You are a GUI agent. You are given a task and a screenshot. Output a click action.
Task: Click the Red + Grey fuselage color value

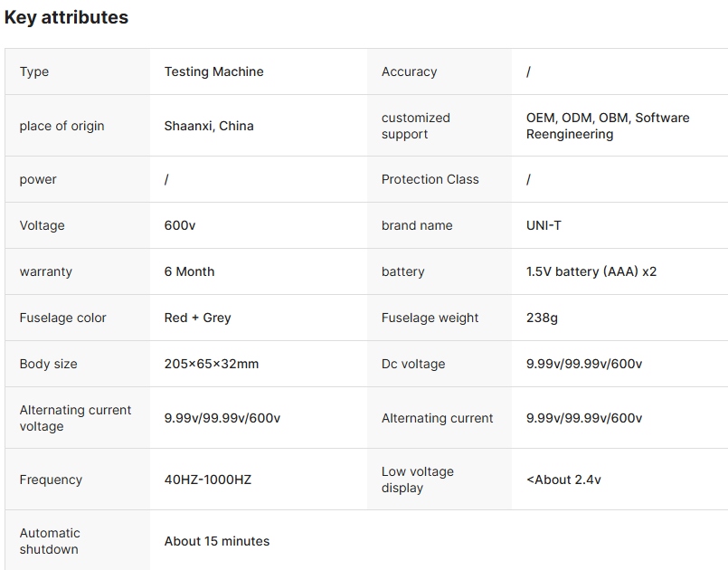point(197,318)
